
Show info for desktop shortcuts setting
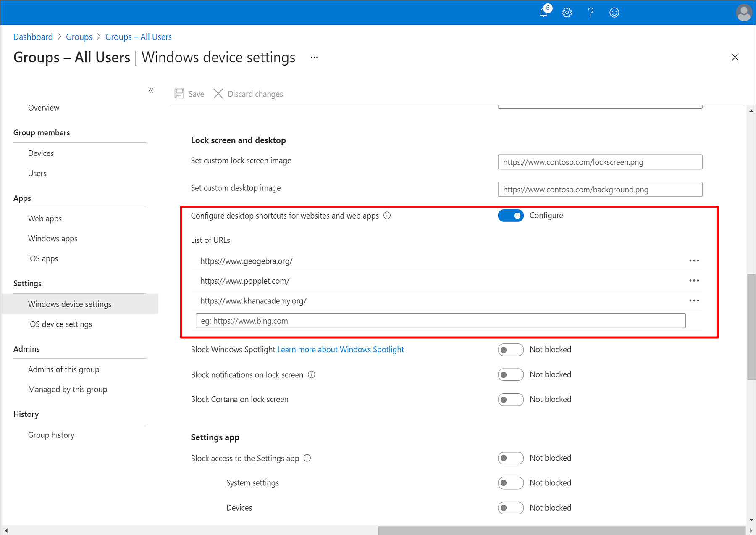click(387, 216)
